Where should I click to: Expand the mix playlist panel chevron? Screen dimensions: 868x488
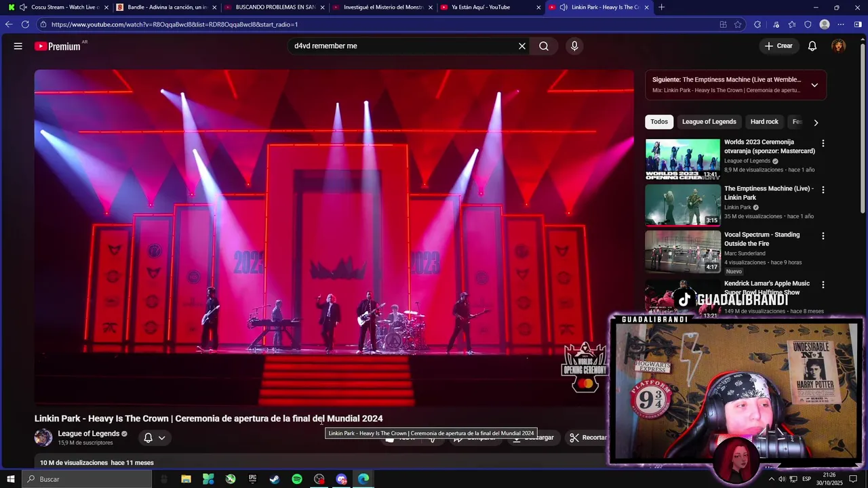[814, 85]
